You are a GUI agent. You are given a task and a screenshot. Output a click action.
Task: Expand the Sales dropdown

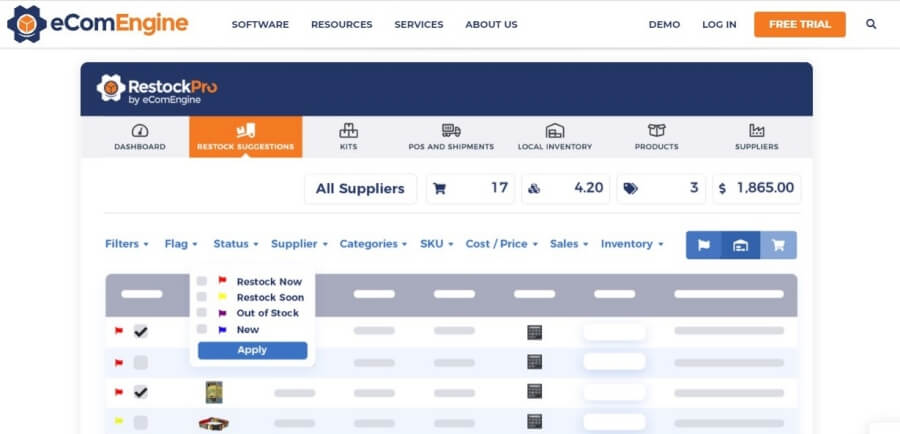pos(569,244)
